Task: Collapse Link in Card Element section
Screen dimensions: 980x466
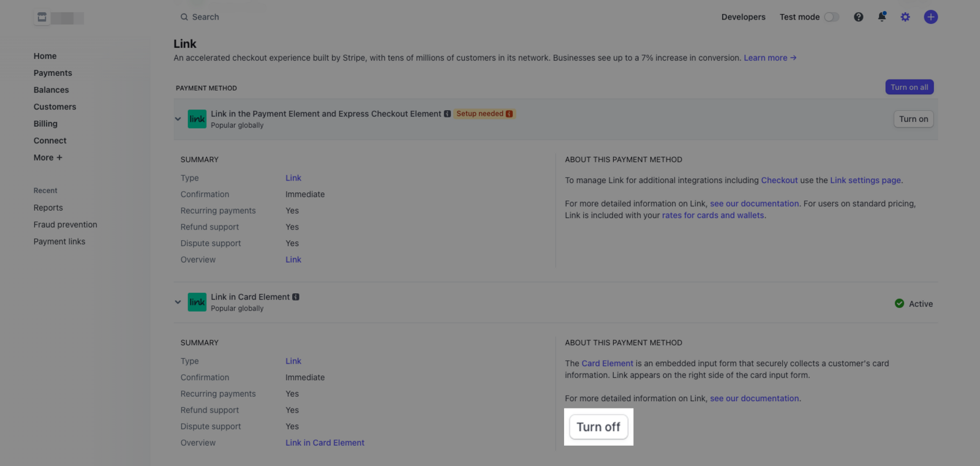Action: 178,302
